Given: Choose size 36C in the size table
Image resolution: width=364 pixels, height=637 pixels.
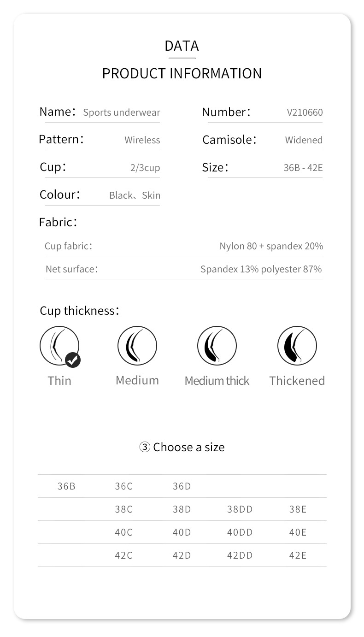Looking at the screenshot, I should pyautogui.click(x=123, y=486).
